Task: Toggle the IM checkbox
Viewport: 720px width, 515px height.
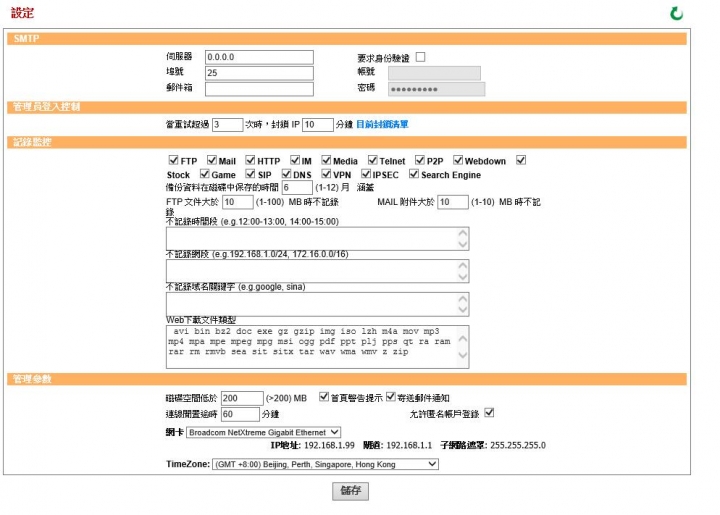Action: [295, 160]
